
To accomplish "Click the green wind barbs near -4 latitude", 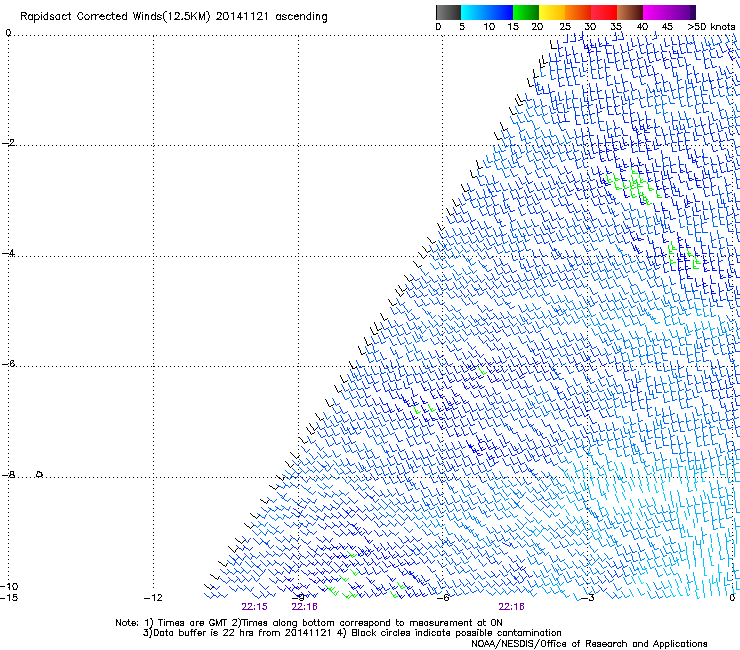I will coord(683,255).
